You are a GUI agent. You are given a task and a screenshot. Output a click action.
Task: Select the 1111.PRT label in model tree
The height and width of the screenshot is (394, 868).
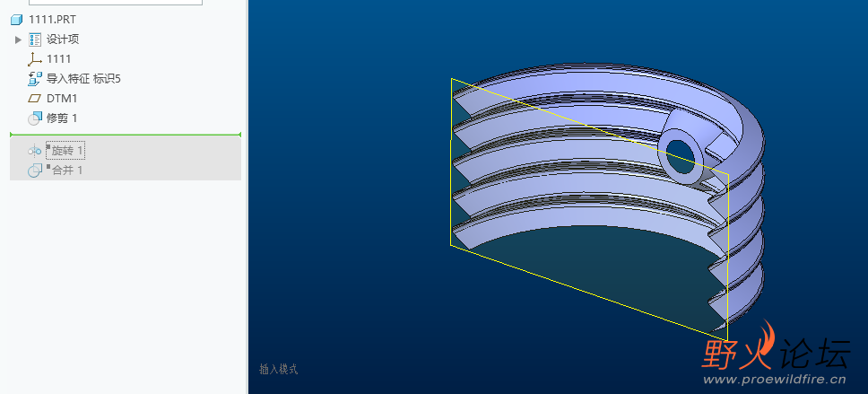[53, 20]
